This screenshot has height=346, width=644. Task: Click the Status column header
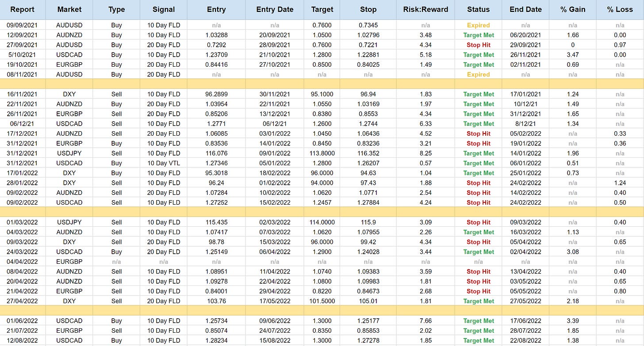[478, 9]
